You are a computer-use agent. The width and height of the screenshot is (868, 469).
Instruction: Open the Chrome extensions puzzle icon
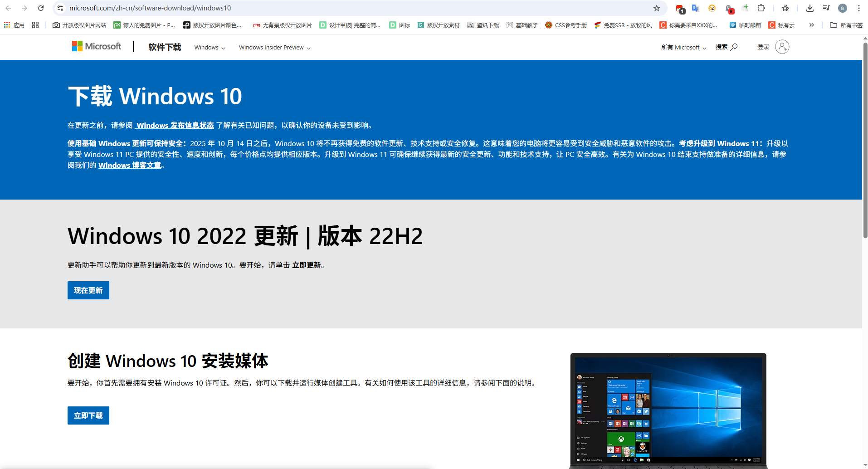click(761, 8)
